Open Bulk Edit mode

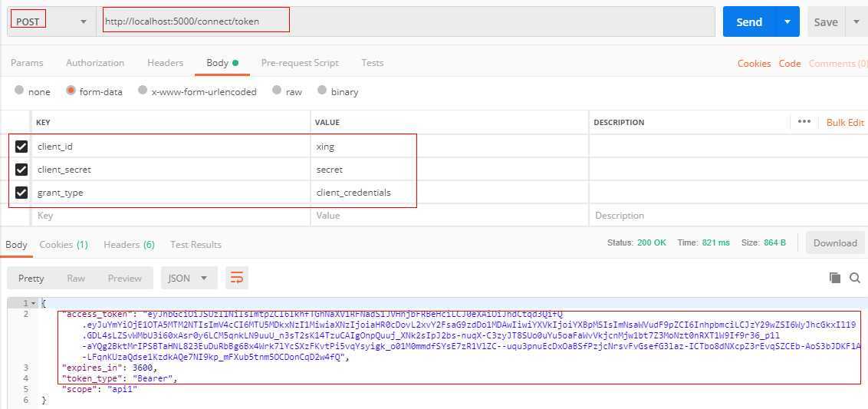(x=845, y=123)
